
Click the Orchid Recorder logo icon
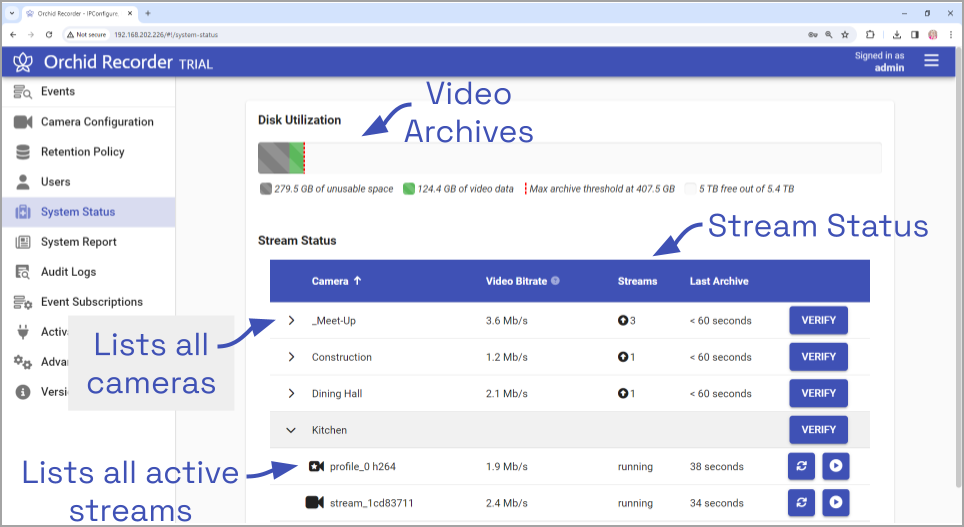[23, 62]
